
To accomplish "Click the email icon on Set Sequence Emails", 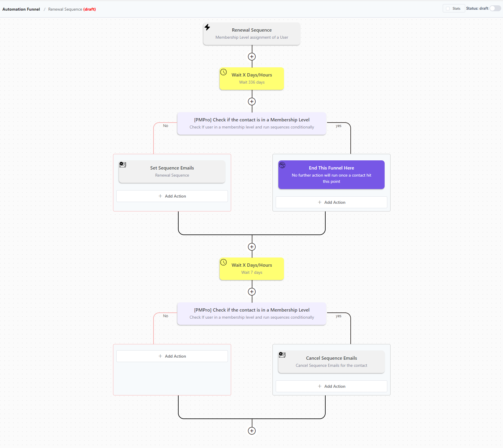I will pyautogui.click(x=123, y=165).
